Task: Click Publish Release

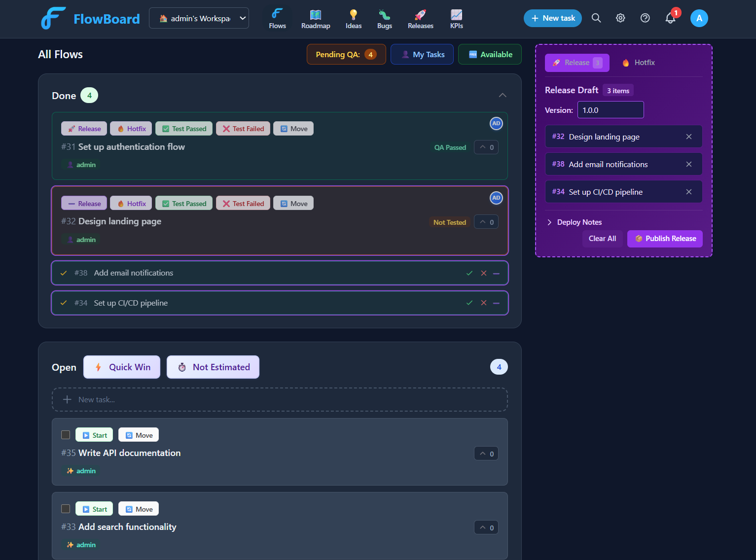Action: point(665,239)
